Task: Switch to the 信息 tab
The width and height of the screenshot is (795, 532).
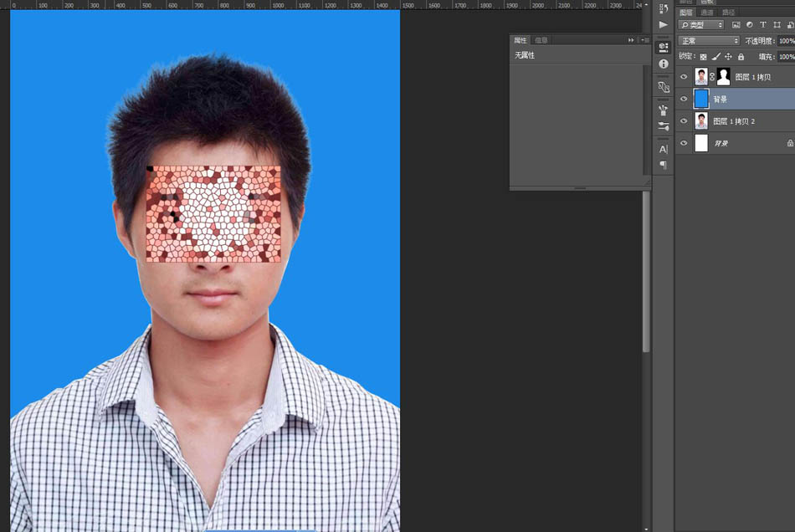Action: 541,40
